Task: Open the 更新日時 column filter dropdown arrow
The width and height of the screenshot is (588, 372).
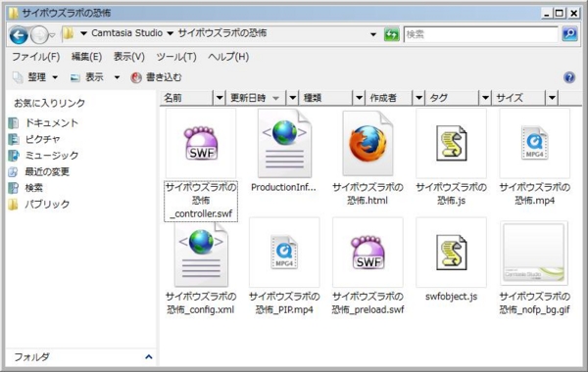Action: tap(292, 98)
